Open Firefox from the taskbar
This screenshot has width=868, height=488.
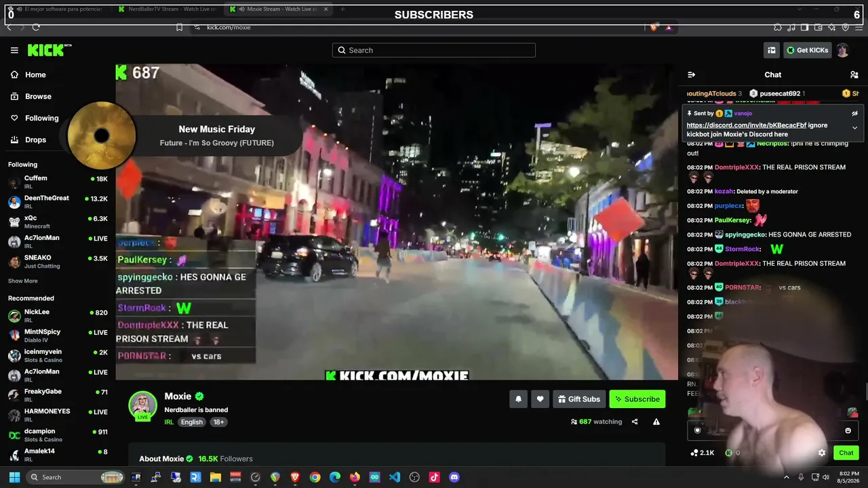tap(355, 477)
